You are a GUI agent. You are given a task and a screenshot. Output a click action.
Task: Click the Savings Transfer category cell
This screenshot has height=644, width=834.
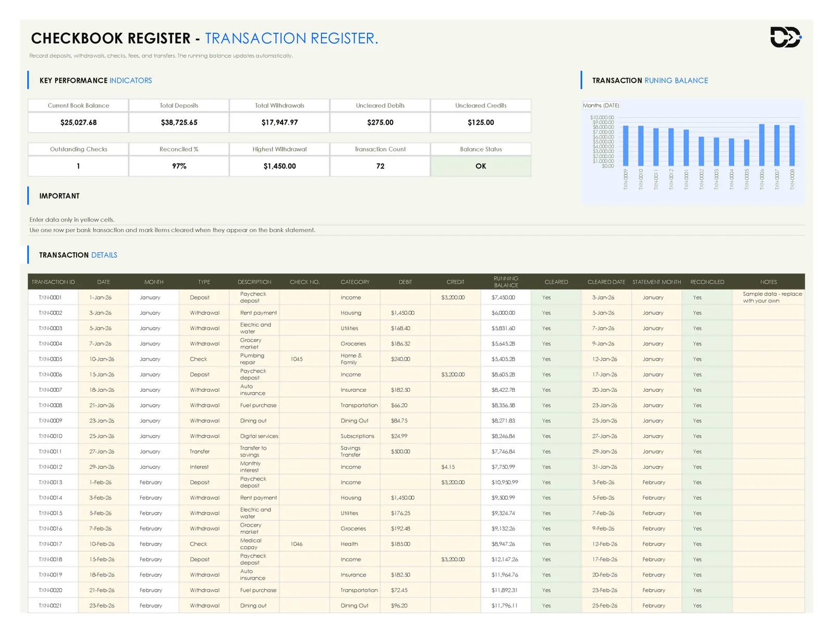(355, 452)
